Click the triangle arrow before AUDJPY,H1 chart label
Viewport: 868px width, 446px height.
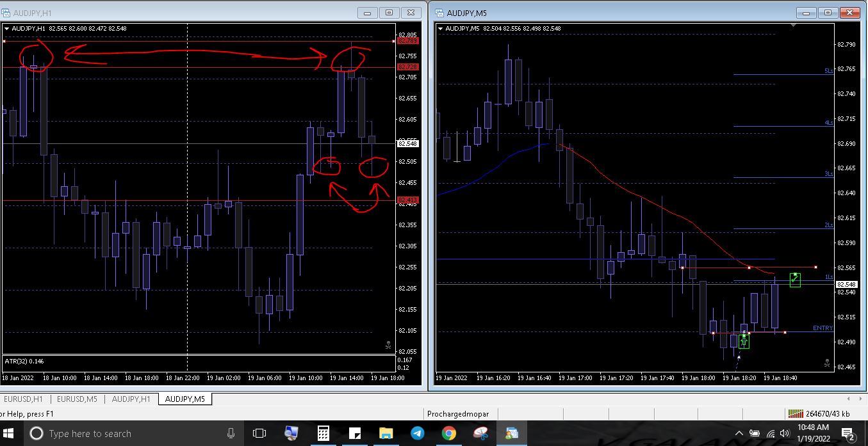tap(7, 28)
